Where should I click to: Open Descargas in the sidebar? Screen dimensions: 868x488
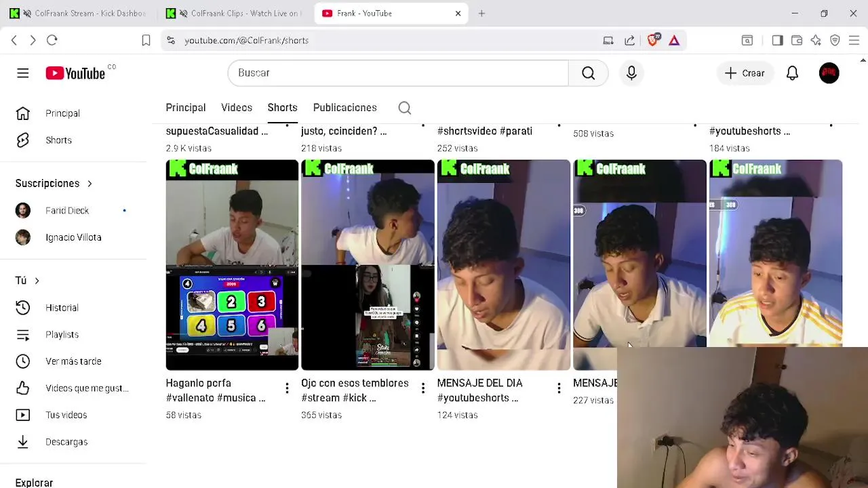73,442
